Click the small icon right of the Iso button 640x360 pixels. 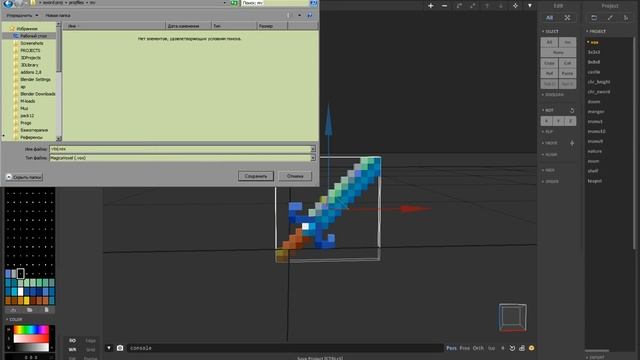(x=503, y=348)
